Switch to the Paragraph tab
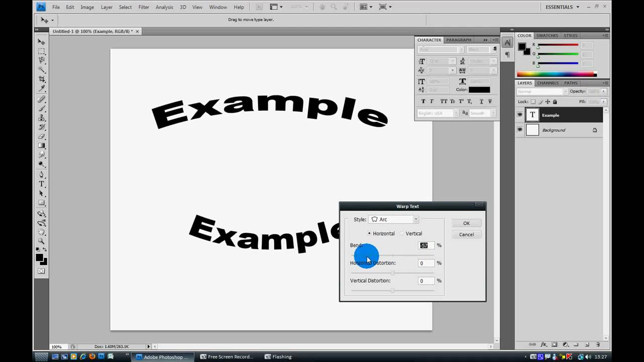Viewport: 644px width, 362px height. (x=459, y=40)
